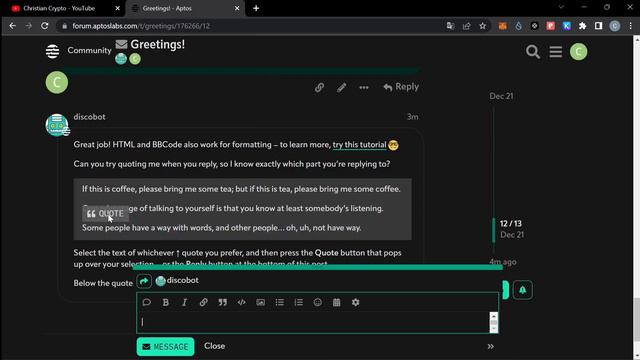Click the browser address bar URL

tap(141, 26)
